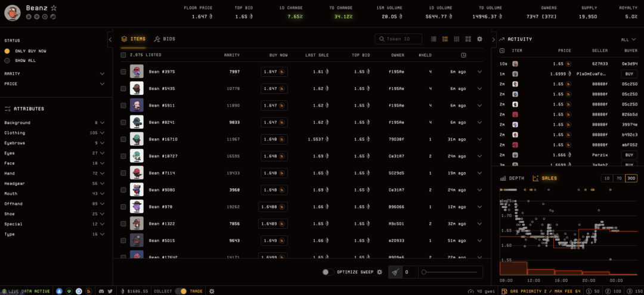Select the detailed list view icon
The width and height of the screenshot is (644, 295).
[x=445, y=39]
